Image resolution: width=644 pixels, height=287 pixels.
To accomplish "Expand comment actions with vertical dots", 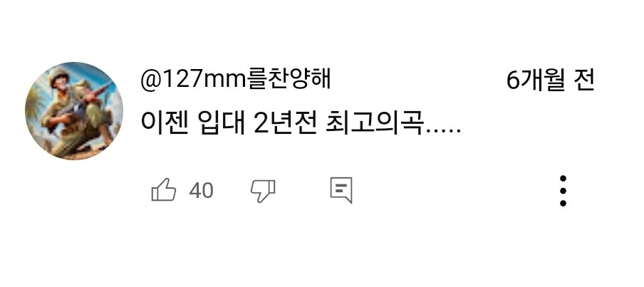I will [x=563, y=191].
